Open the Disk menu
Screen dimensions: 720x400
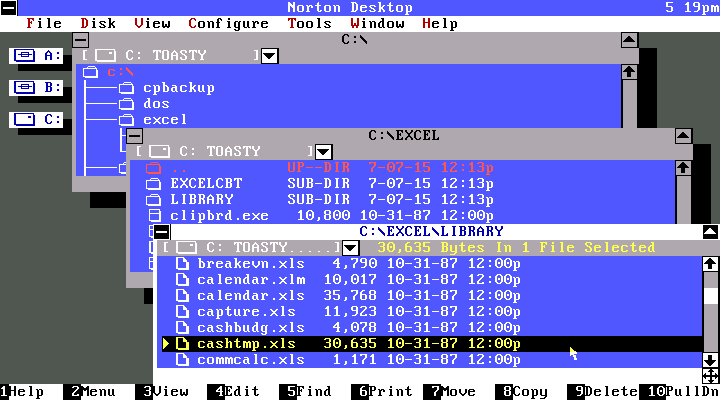[98, 23]
